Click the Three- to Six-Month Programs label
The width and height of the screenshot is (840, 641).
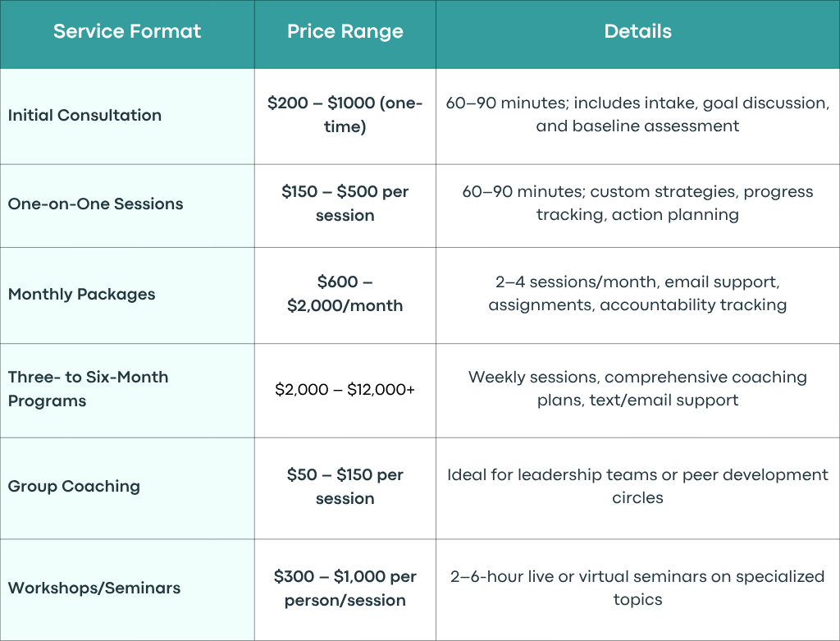click(x=88, y=389)
